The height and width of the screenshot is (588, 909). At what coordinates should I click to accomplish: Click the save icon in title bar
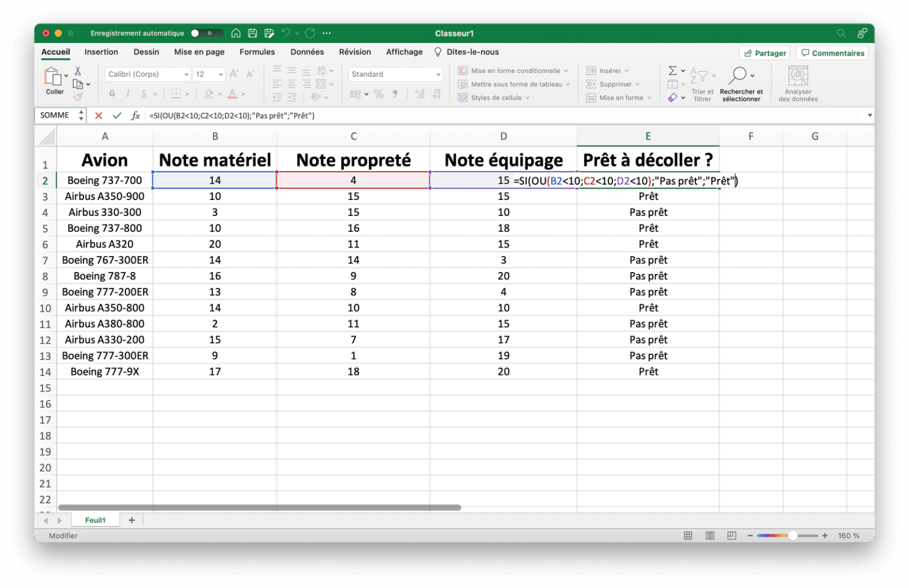[253, 34]
